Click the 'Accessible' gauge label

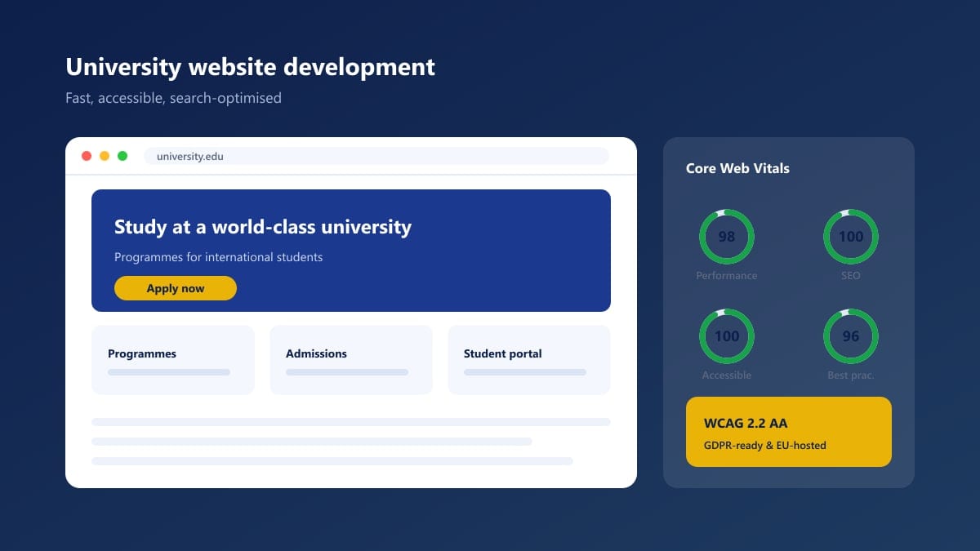click(x=727, y=375)
